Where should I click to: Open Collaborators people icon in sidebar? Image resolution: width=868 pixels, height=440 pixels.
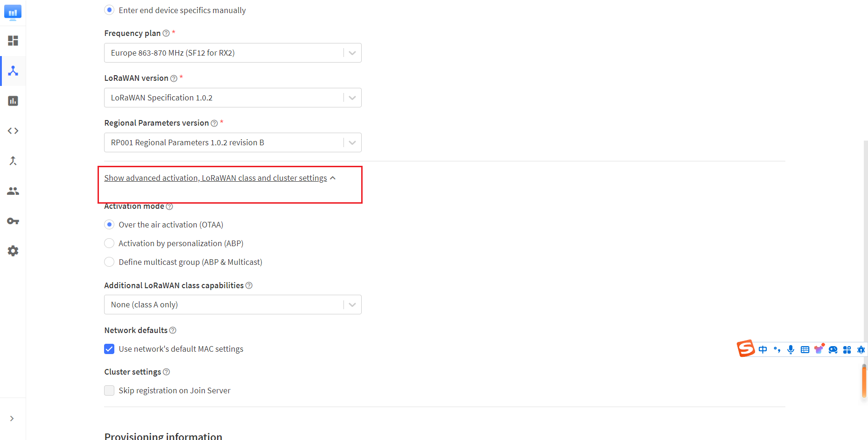(13, 191)
